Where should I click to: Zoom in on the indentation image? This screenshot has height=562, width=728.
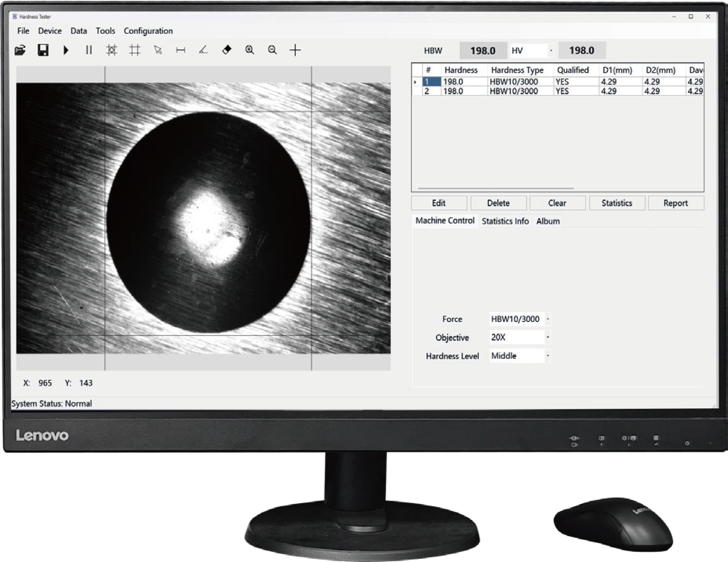tap(249, 50)
